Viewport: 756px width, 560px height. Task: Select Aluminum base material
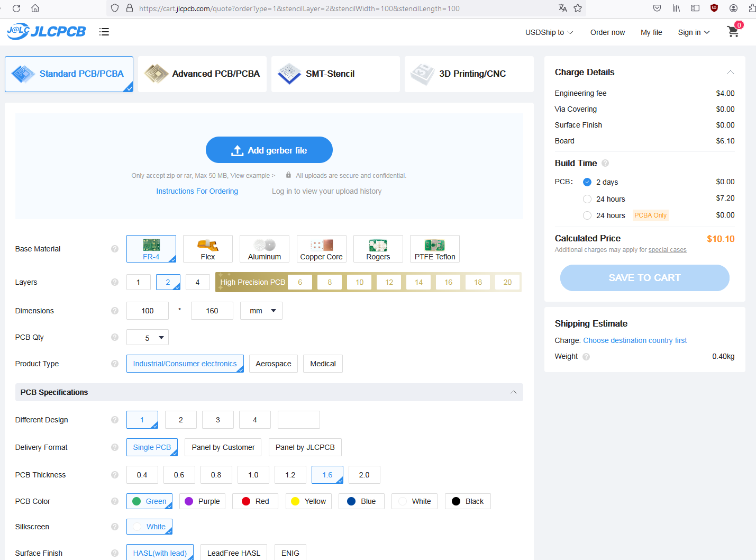[265, 249]
